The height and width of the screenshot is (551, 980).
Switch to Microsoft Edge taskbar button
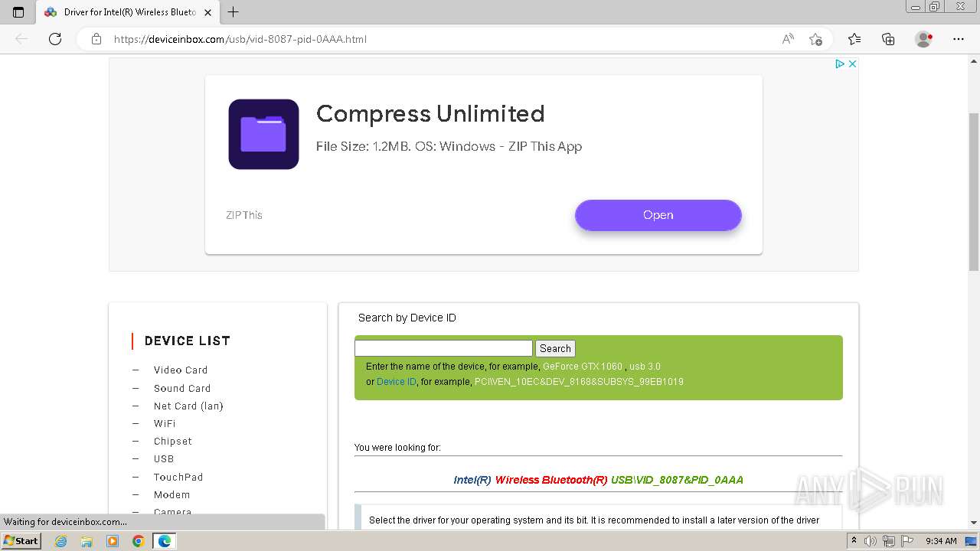pos(164,541)
